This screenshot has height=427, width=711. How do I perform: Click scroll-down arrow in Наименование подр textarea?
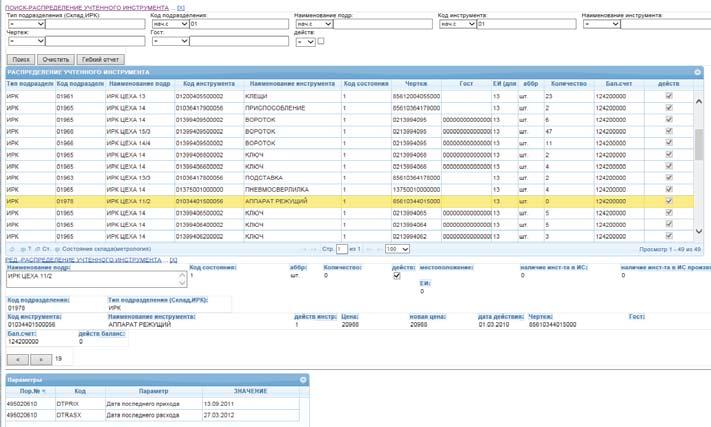click(x=182, y=283)
